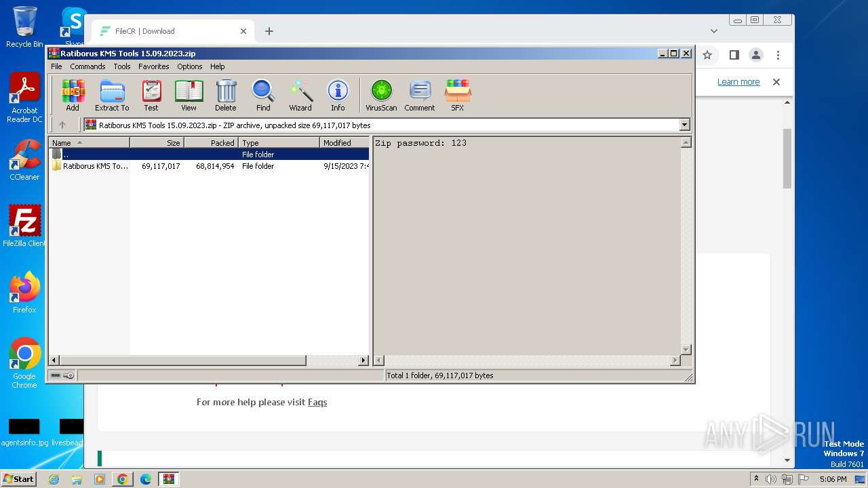Open the Find magnifier tool
868x488 pixels.
[263, 95]
